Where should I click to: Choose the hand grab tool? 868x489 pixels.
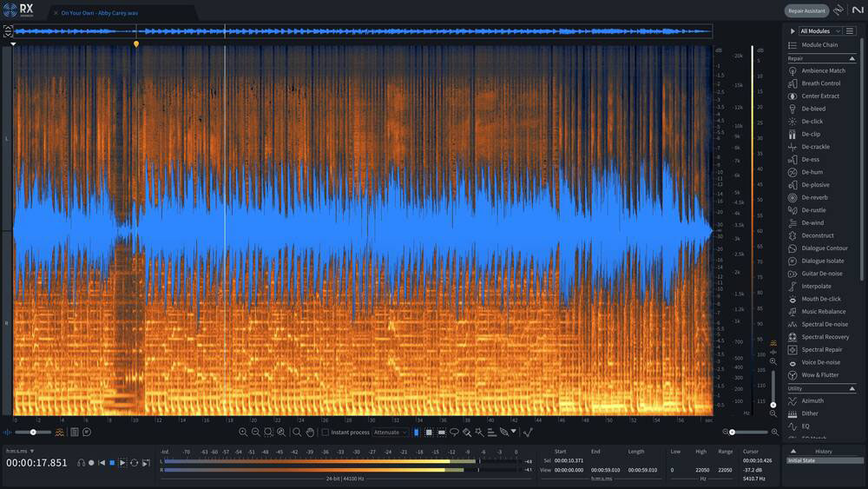[x=310, y=432]
